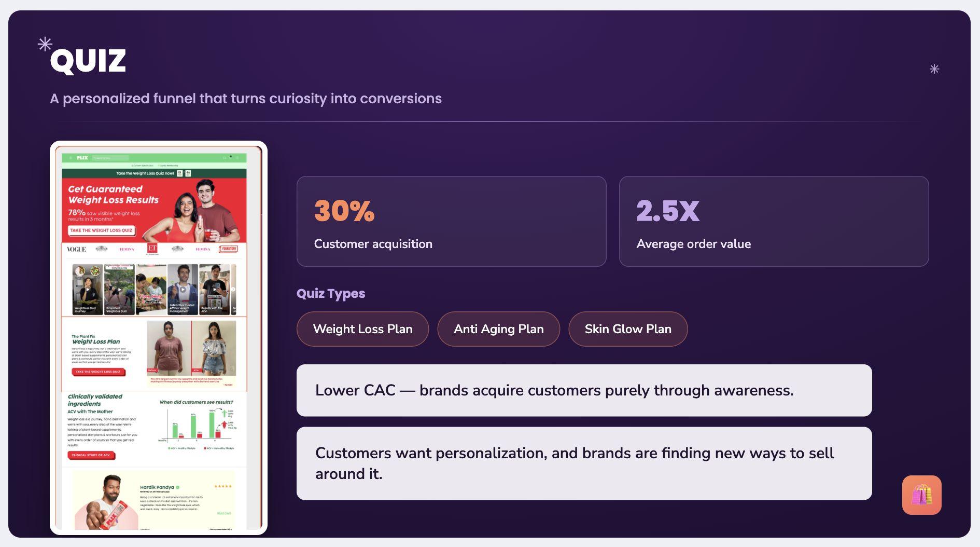Select the Weight Loss Plan quiz type
Image resolution: width=980 pixels, height=547 pixels.
coord(362,329)
